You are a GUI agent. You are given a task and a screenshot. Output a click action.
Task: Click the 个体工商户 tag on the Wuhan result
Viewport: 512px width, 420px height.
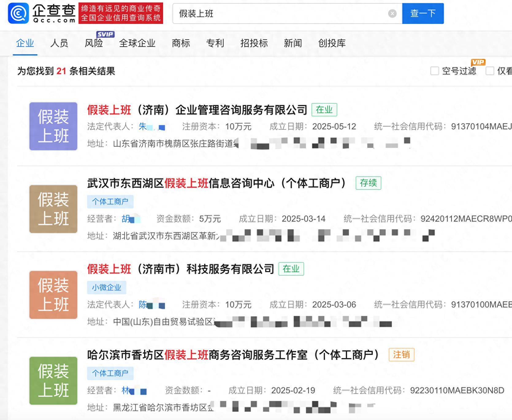point(111,202)
